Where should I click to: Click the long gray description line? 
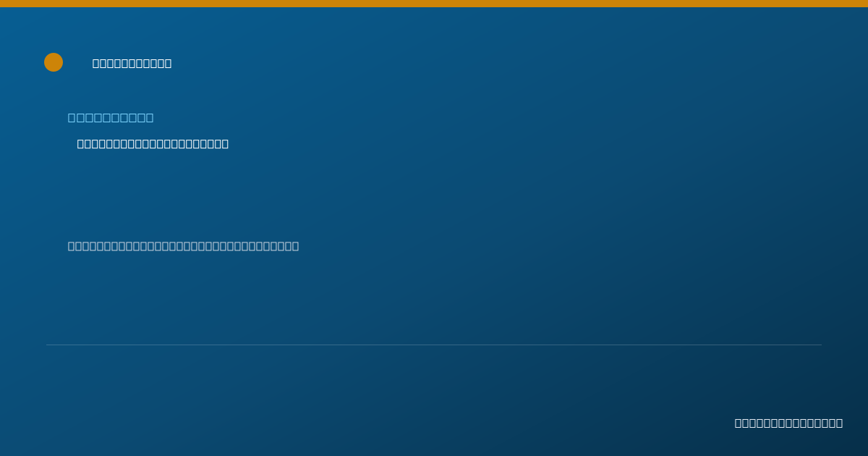click(183, 246)
